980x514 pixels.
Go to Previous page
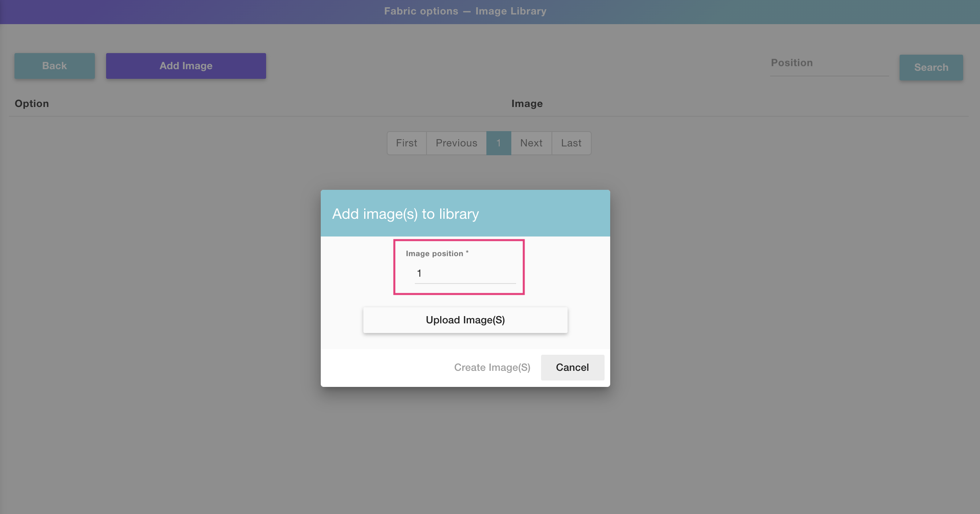click(x=456, y=143)
